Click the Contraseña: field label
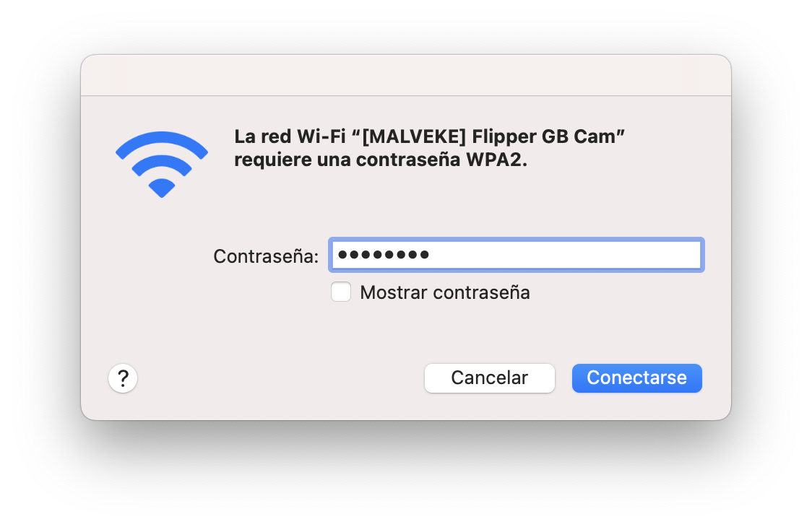Image resolution: width=812 pixels, height=527 pixels. 266,256
